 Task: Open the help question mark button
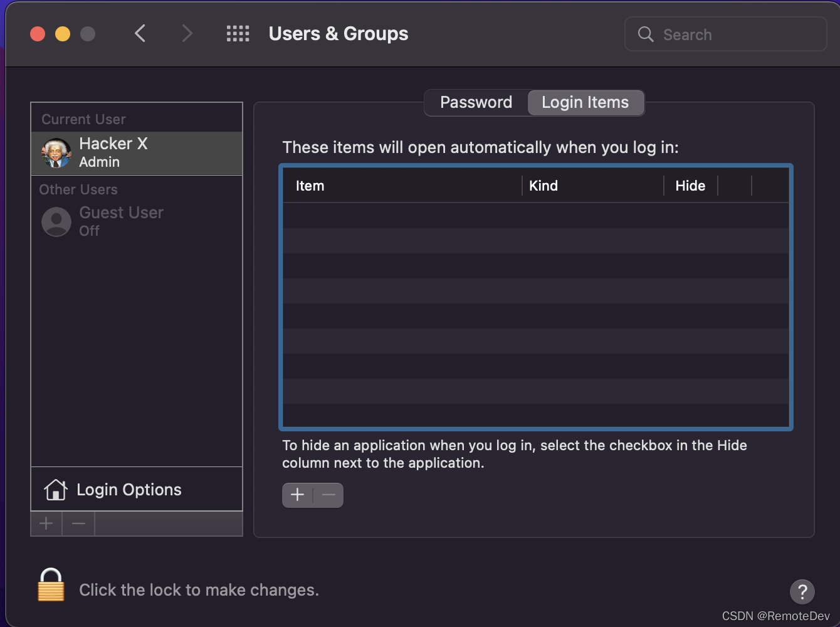coord(802,591)
